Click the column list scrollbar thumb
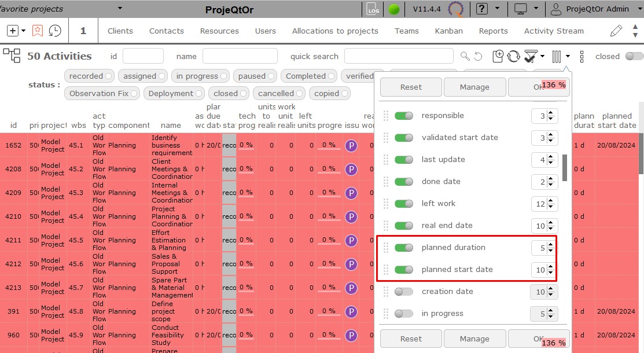 point(565,168)
